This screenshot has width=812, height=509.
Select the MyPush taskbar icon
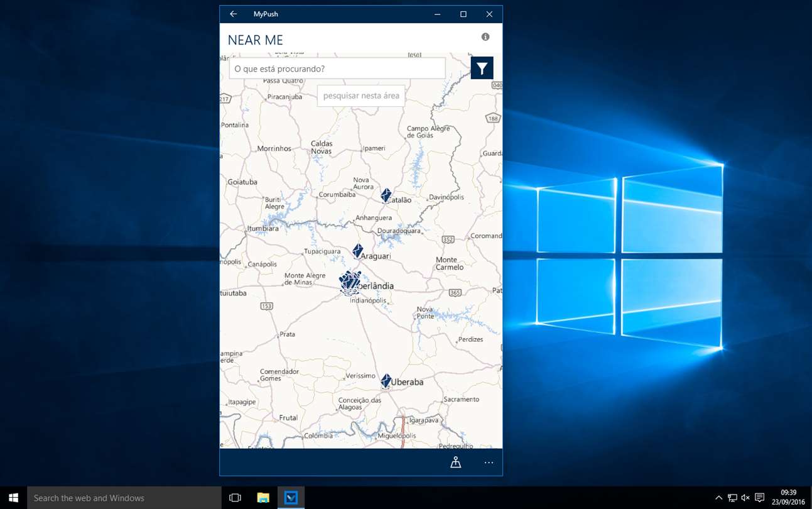pyautogui.click(x=291, y=498)
